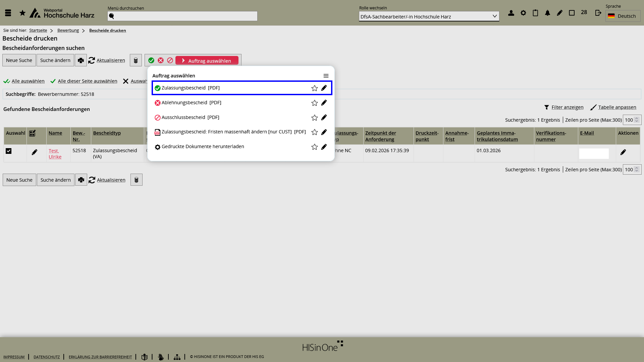Screen dimensions: 644x362
Task: Favorite Ablehnungsbescheid with its star icon
Action: point(314,103)
